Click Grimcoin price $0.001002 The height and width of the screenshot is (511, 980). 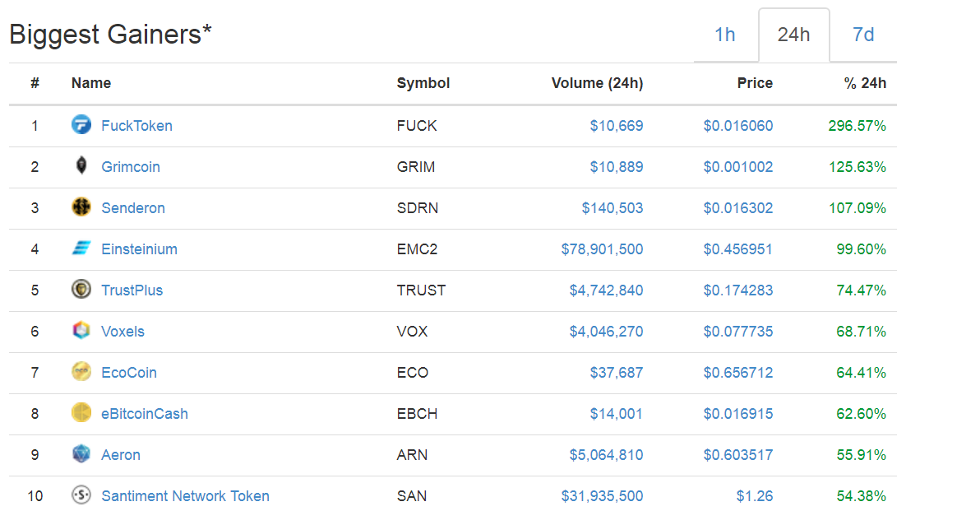tap(738, 167)
